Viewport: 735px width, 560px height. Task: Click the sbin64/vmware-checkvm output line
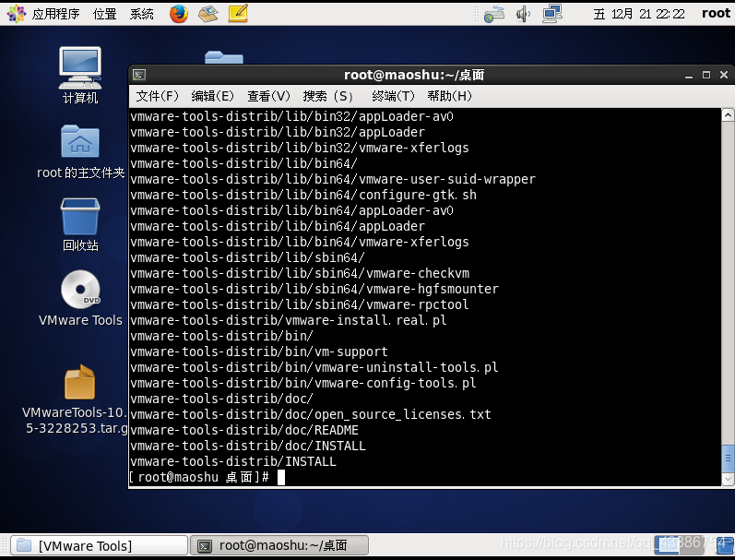tap(300, 273)
